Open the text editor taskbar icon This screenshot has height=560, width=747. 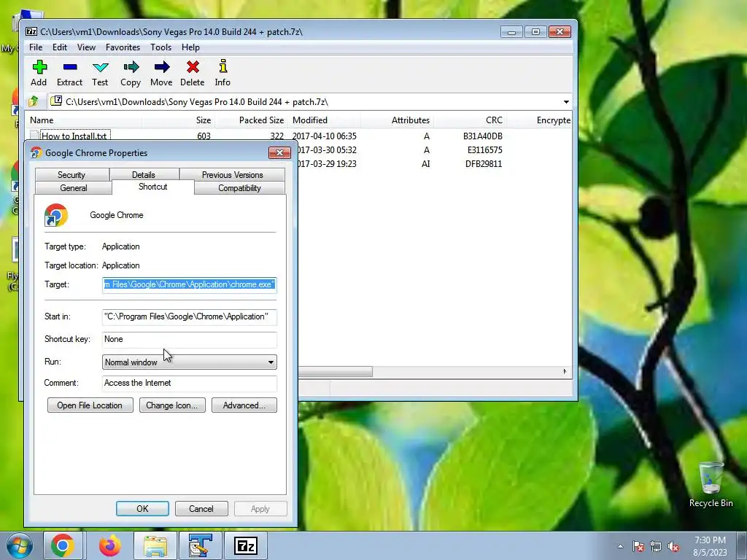[x=200, y=545]
